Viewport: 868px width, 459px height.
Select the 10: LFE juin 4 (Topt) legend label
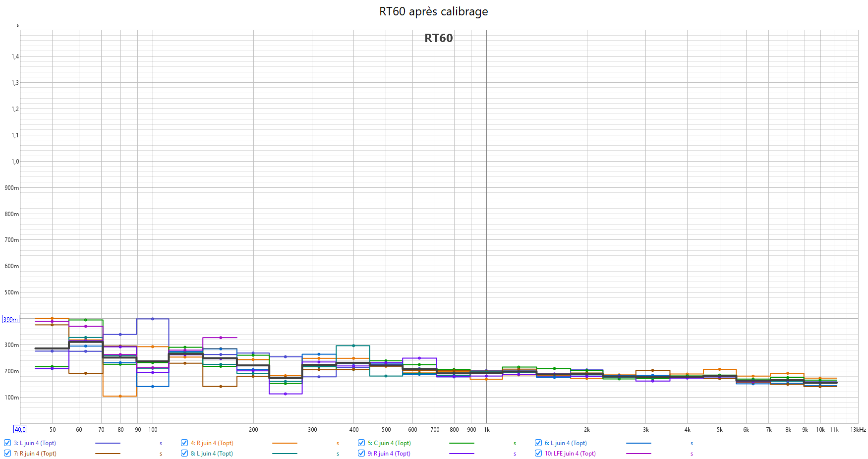(x=570, y=454)
